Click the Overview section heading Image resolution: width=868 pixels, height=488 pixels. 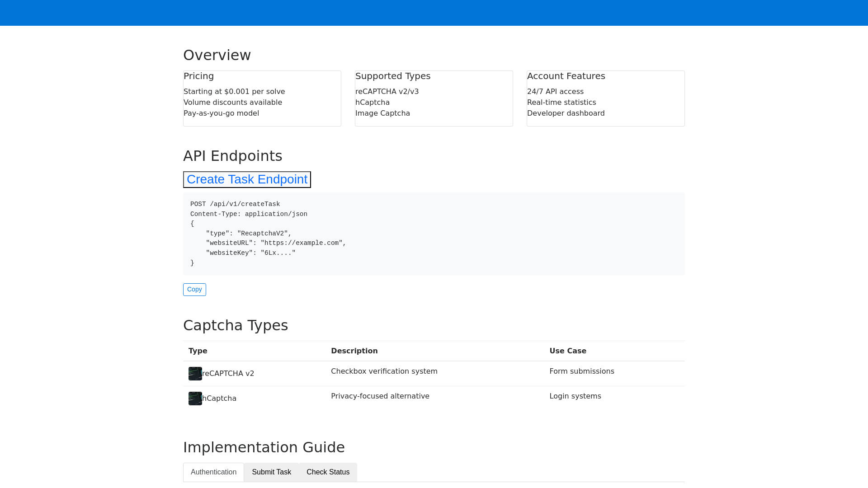coord(217,55)
